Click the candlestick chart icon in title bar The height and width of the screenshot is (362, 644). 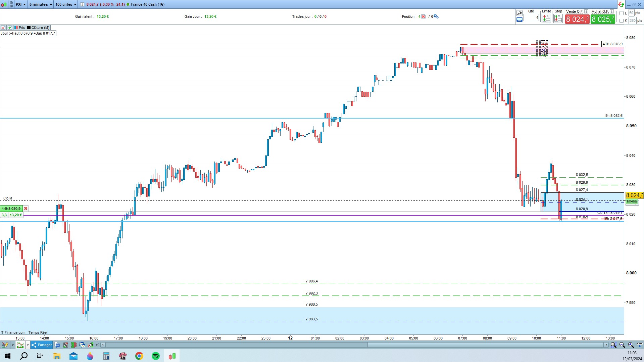pyautogui.click(x=4, y=4)
